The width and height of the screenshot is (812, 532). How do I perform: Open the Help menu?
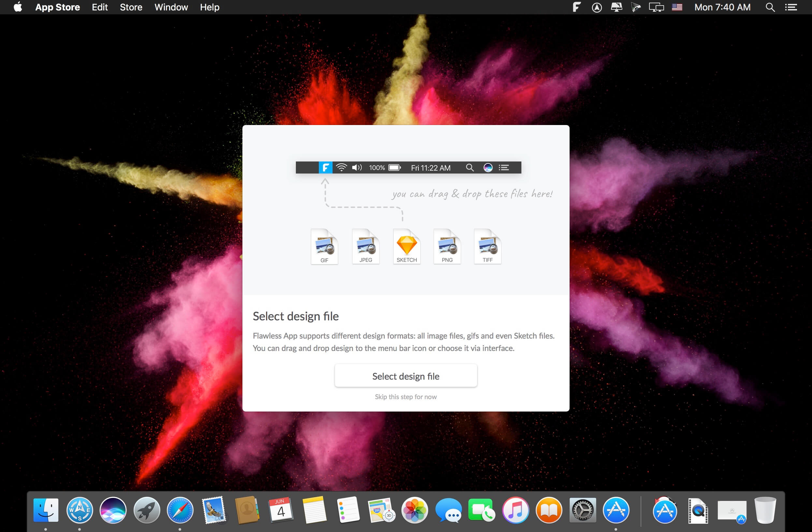210,7
